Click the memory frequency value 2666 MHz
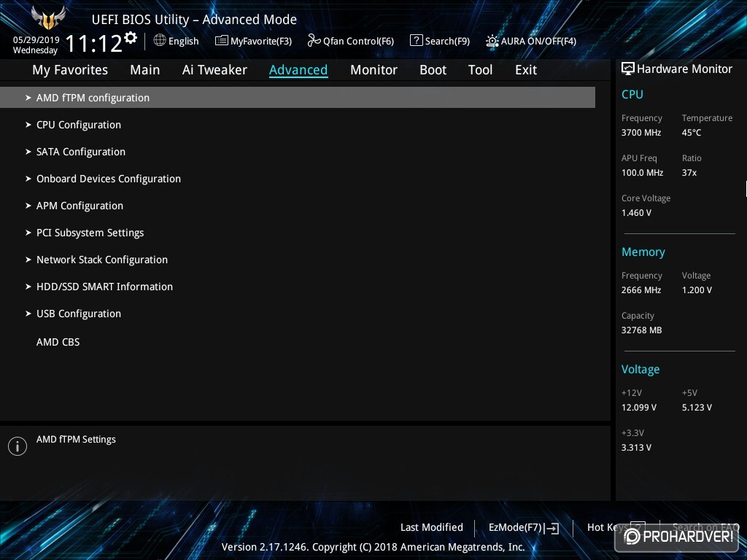The height and width of the screenshot is (560, 747). click(641, 290)
